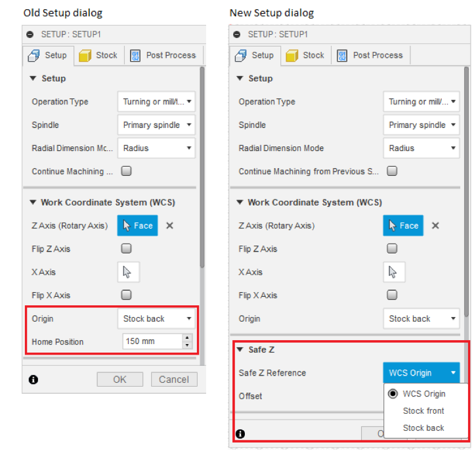Click X Axis selection cursor in old dialog
The width and height of the screenshot is (476, 455).
129,272
